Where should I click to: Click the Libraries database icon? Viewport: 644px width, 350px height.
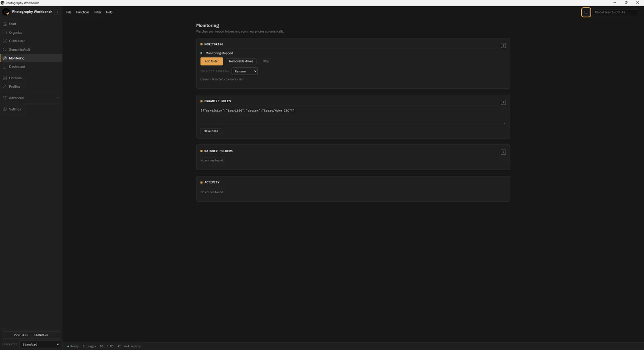pos(5,78)
